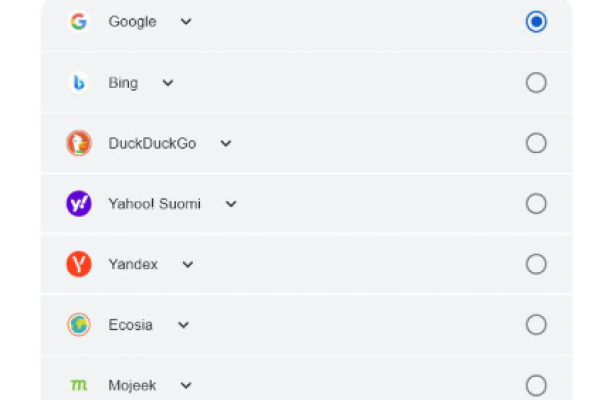Expand the Ecosia details chevron
This screenshot has height=400, width=600.
click(183, 325)
